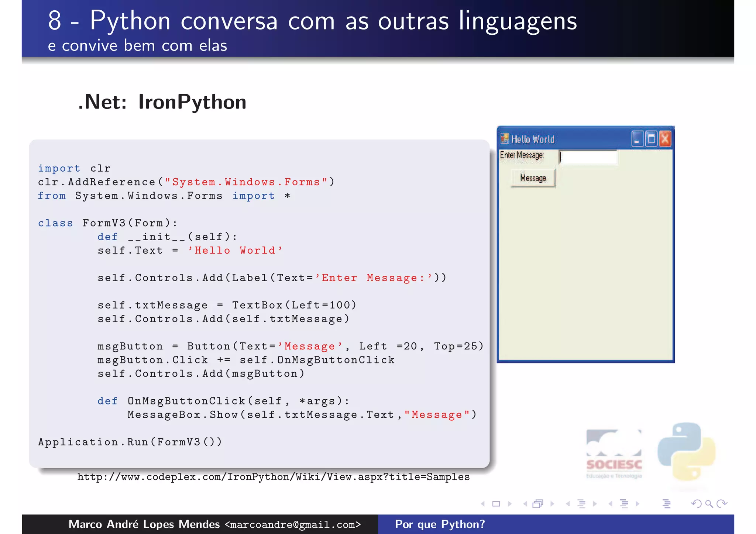The image size is (756, 534).
Task: Go to previous slide arrow in Beamer navigation
Action: 482,504
